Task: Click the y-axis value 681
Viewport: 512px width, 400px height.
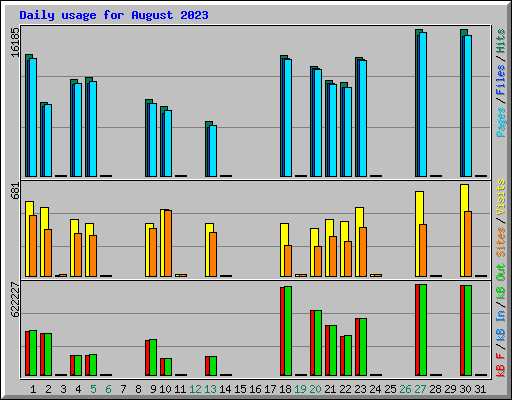Action: click(x=15, y=191)
